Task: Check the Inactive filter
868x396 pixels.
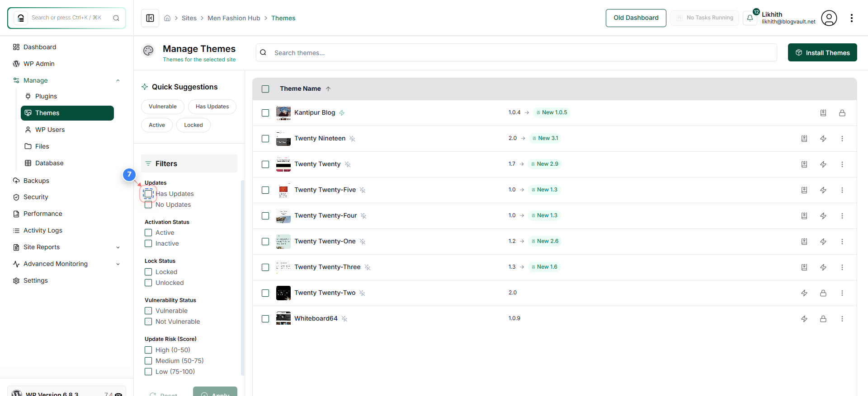Action: coord(148,243)
